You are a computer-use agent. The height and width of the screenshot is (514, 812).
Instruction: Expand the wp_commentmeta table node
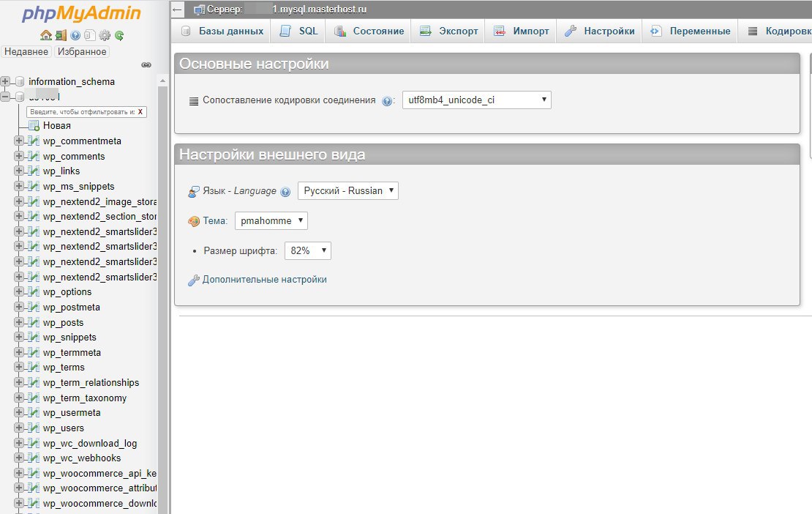point(18,141)
